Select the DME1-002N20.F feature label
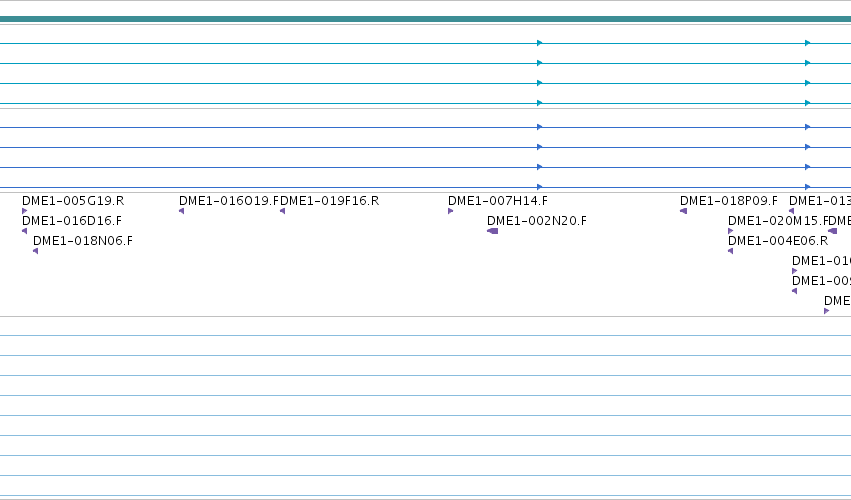The image size is (851, 500). click(x=537, y=221)
